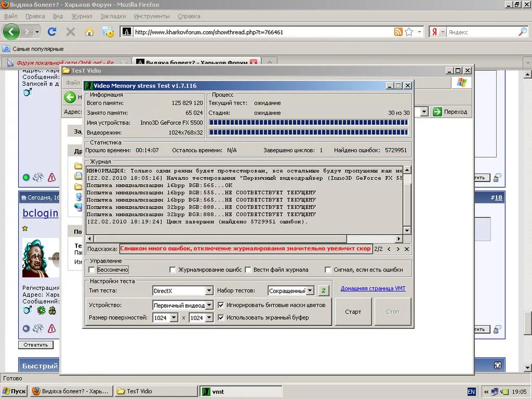Open bookmark star dropdown arrow

coord(419,32)
